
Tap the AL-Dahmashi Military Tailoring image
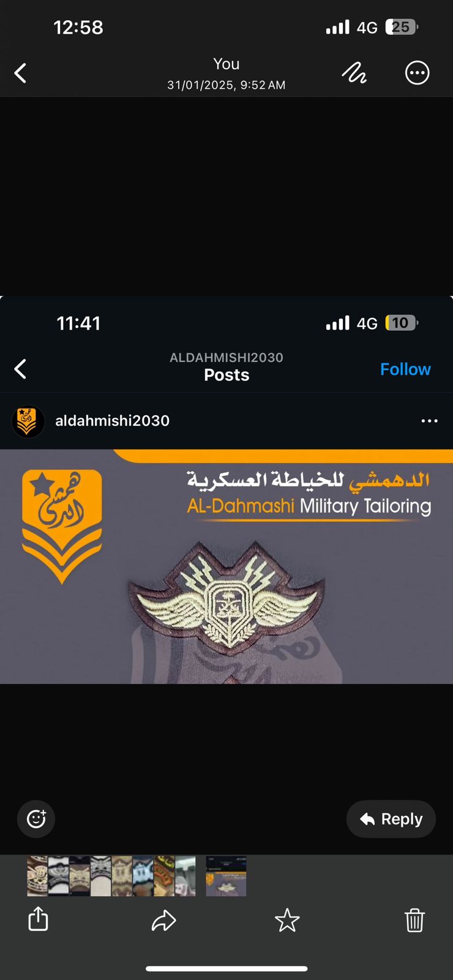pos(226,567)
